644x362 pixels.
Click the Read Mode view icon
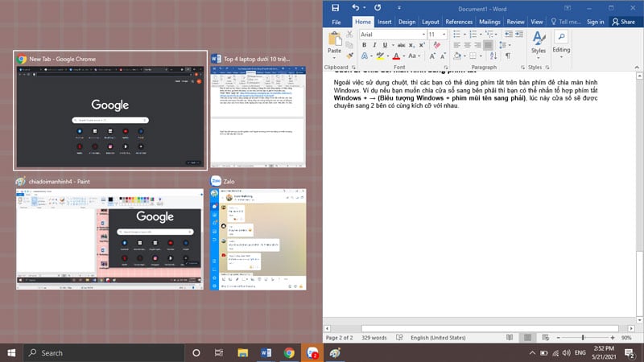tap(509, 337)
